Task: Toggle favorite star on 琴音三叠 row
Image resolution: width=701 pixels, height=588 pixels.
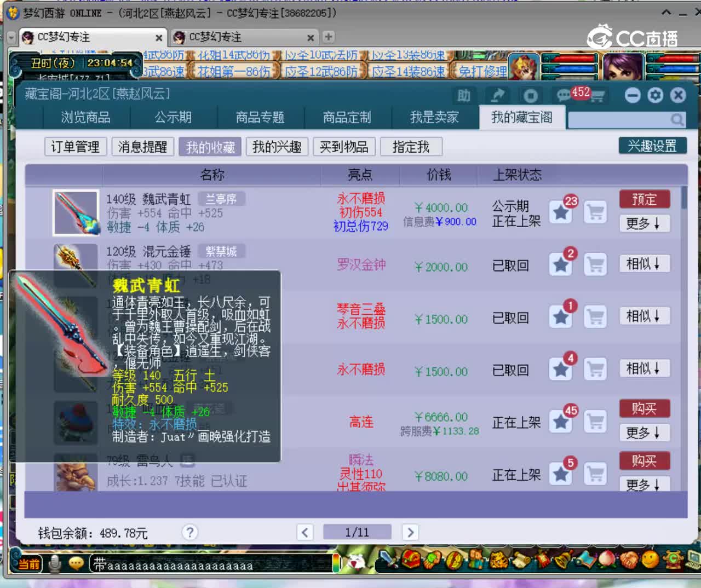Action: coord(561,316)
